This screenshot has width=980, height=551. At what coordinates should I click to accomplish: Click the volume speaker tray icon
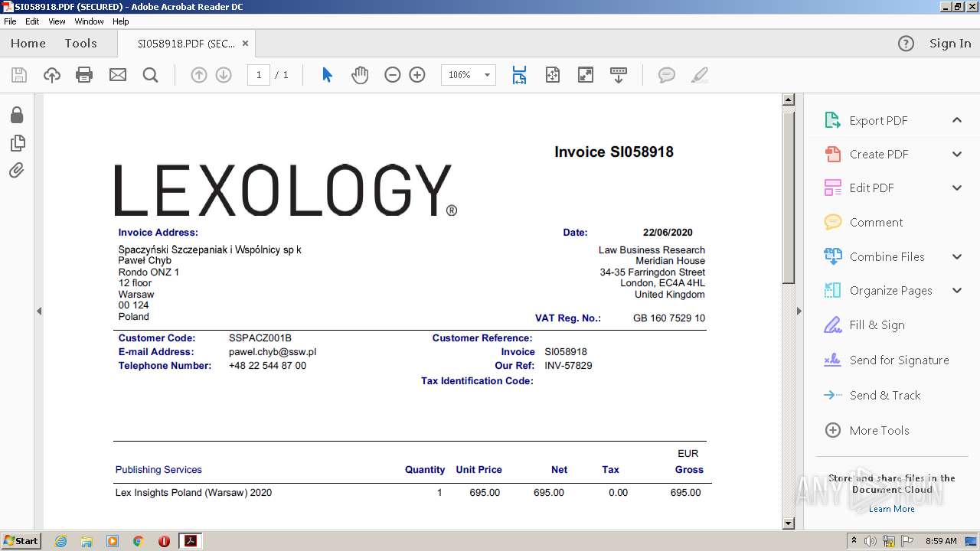(x=871, y=541)
